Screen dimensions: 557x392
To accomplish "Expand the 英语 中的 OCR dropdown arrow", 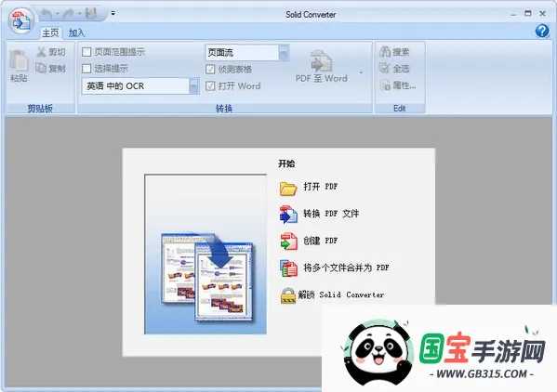I will tap(194, 86).
